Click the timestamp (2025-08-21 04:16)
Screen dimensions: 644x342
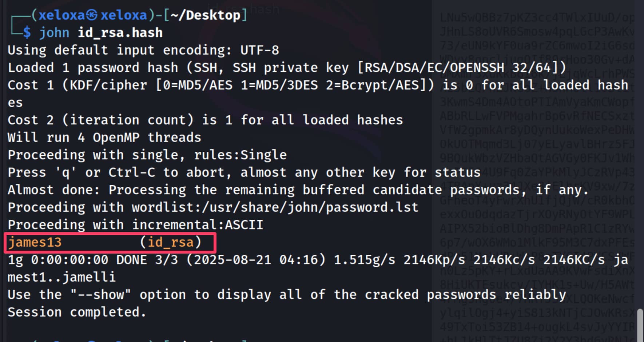tap(256, 260)
